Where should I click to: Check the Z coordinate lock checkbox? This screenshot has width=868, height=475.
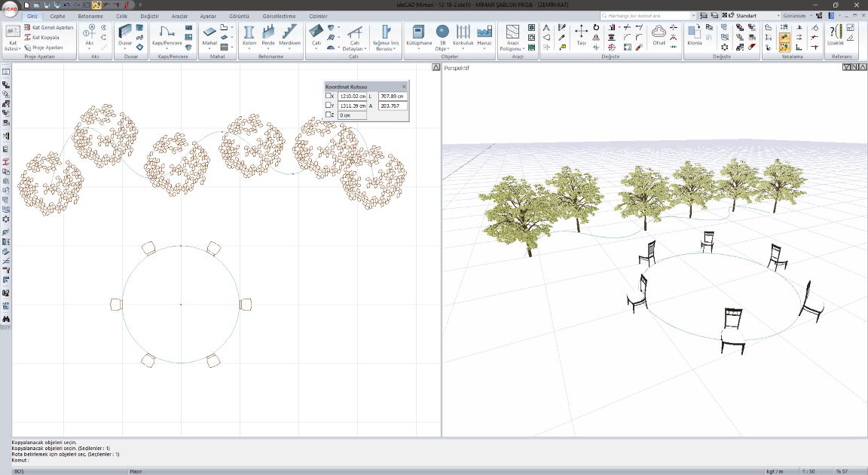pyautogui.click(x=329, y=115)
